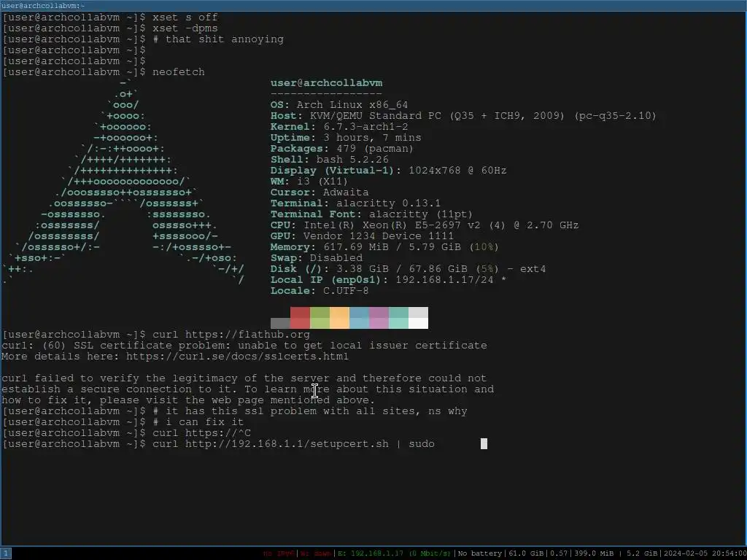747x560 pixels.
Task: Click the 'Local IP (enp0s1)' line
Action: [388, 280]
